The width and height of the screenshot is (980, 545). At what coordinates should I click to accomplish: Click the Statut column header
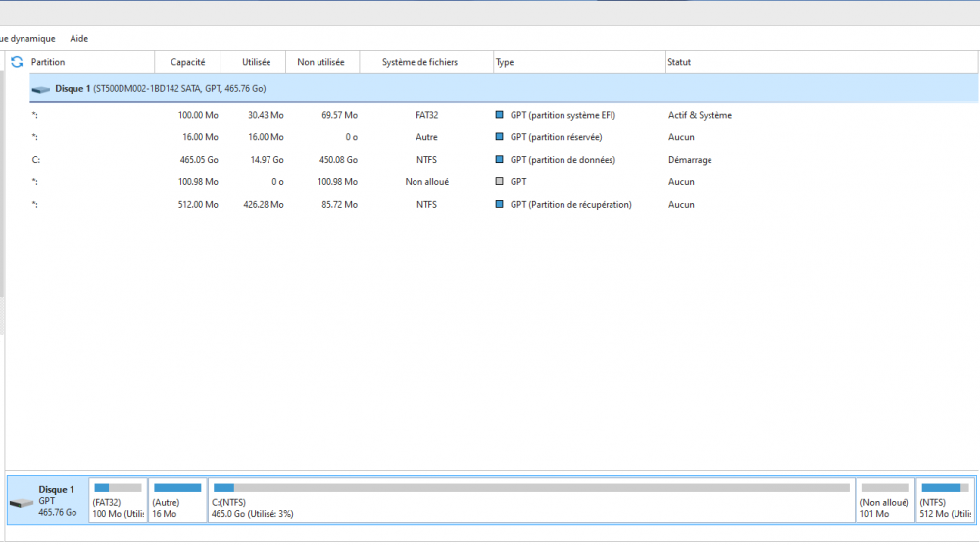[x=679, y=62]
